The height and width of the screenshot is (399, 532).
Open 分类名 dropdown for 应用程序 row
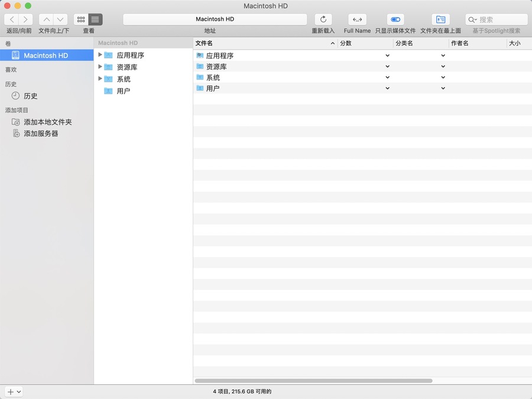[x=443, y=56]
